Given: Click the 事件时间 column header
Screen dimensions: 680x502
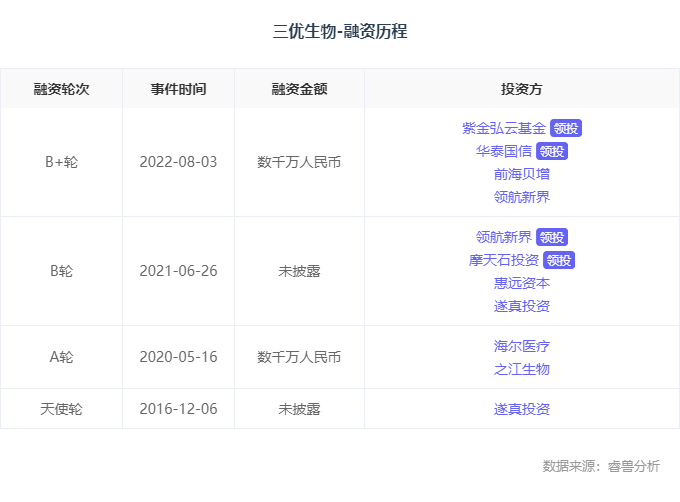Looking at the screenshot, I should click(x=178, y=89).
